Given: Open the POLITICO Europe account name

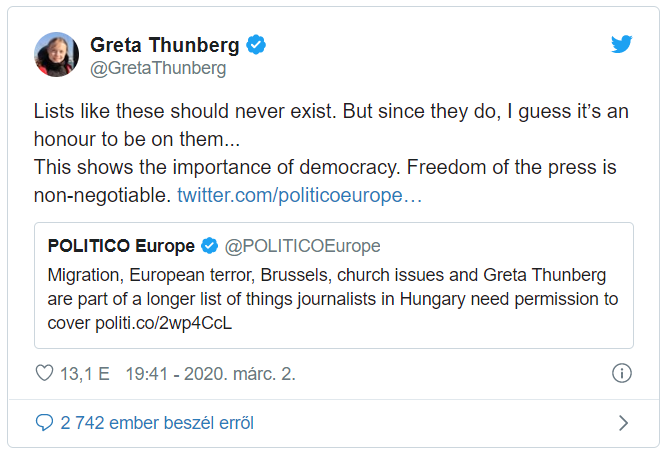Looking at the screenshot, I should point(121,246).
